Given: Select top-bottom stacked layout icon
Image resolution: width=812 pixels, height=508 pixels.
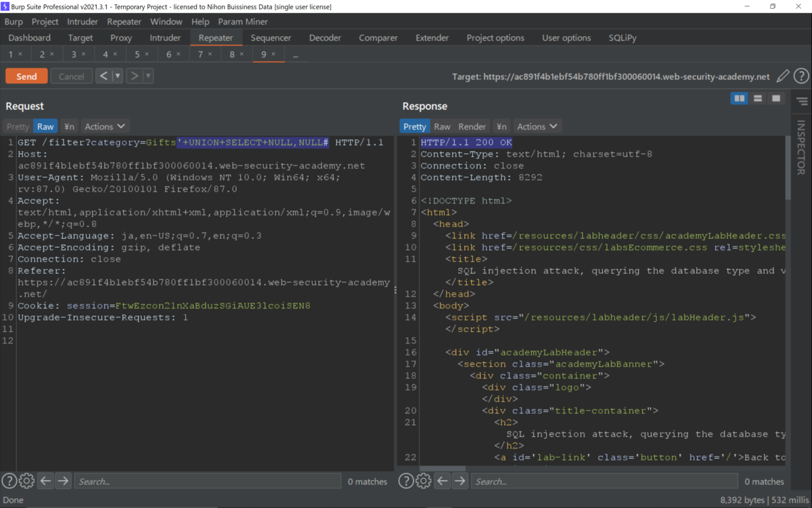Looking at the screenshot, I should pyautogui.click(x=758, y=99).
